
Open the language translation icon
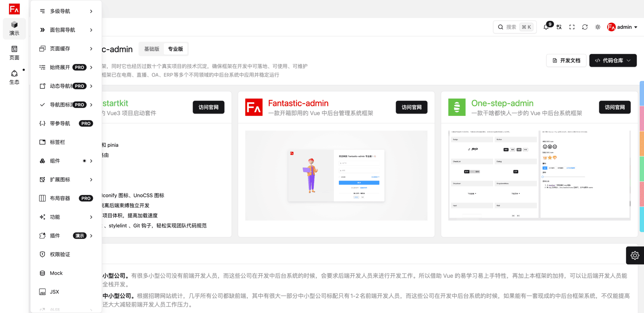coord(559,27)
